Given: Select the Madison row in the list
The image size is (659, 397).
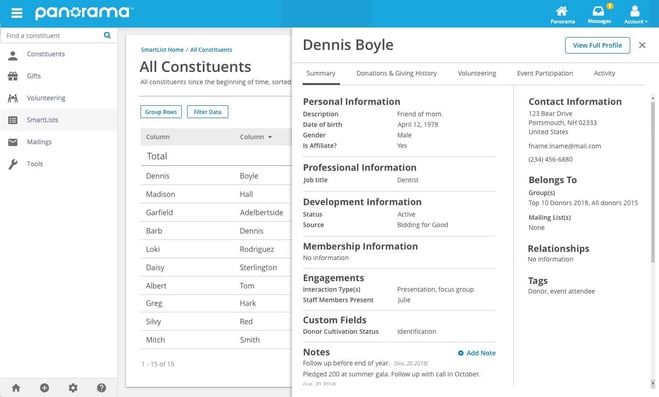Looking at the screenshot, I should [x=216, y=194].
